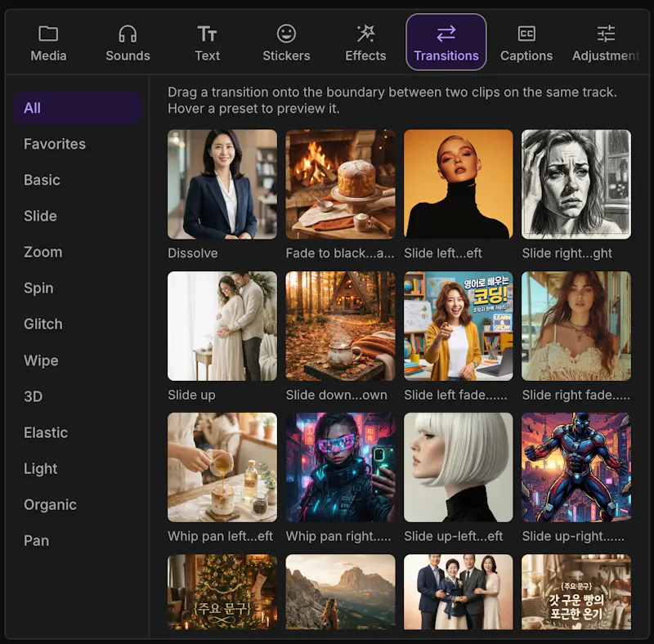Image resolution: width=654 pixels, height=644 pixels.
Task: Select the Christmas tree transition thumbnail
Action: 222,592
